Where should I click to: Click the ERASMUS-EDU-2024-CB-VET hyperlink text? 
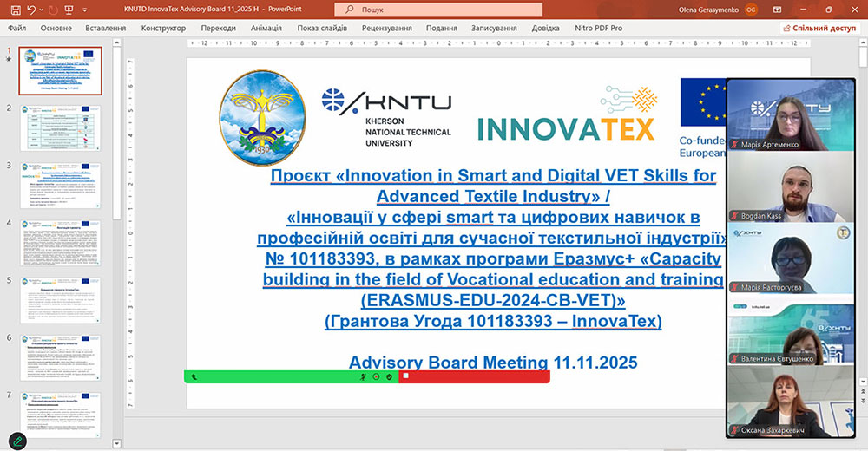(x=492, y=300)
